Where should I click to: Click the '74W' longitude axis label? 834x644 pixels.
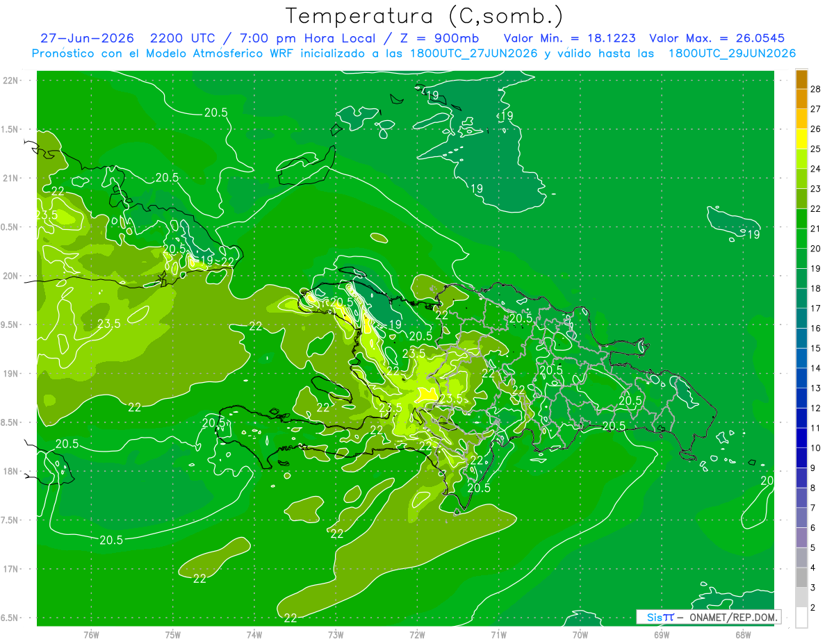pyautogui.click(x=254, y=635)
